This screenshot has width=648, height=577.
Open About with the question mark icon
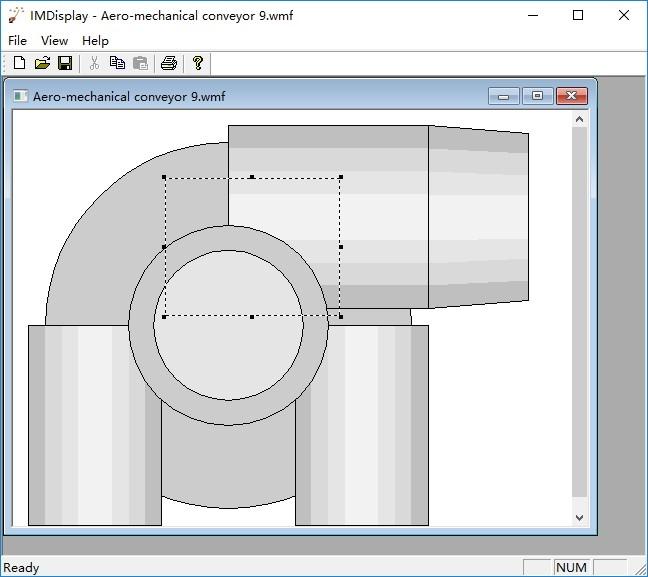click(x=198, y=63)
